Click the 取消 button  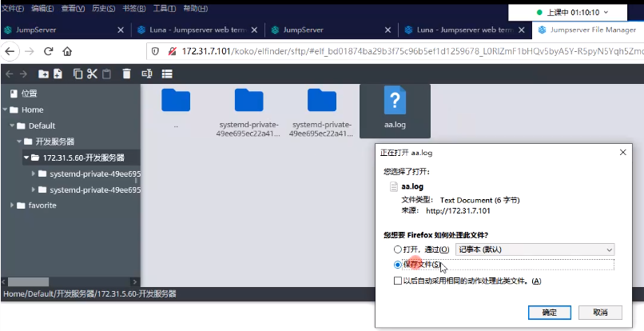(x=601, y=313)
